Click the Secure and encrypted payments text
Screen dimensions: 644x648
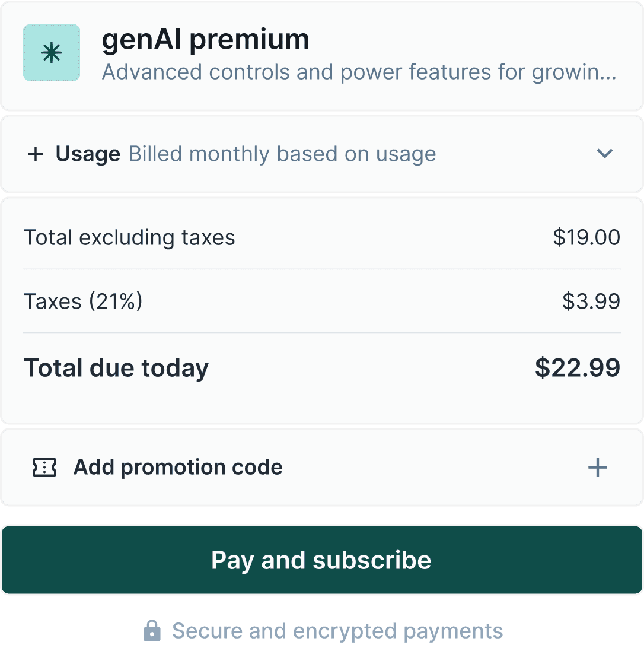337,631
